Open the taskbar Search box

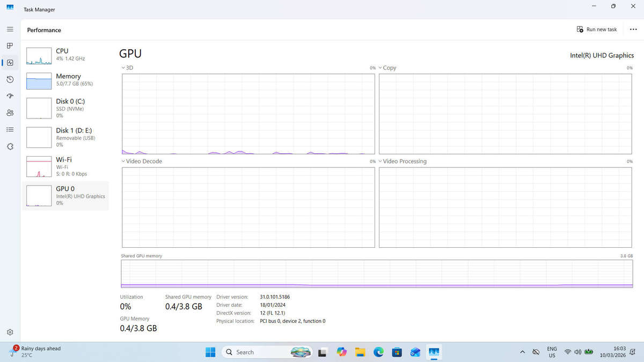pos(267,352)
